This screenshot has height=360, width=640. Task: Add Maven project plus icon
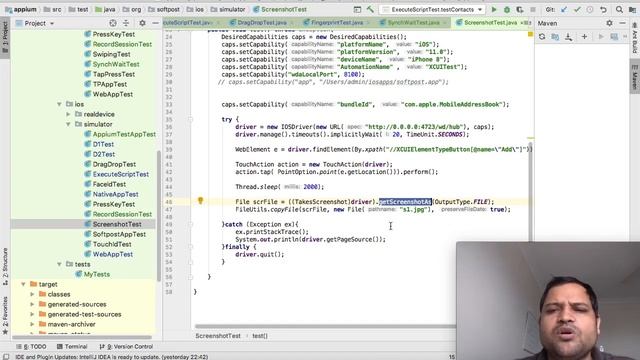584,37
